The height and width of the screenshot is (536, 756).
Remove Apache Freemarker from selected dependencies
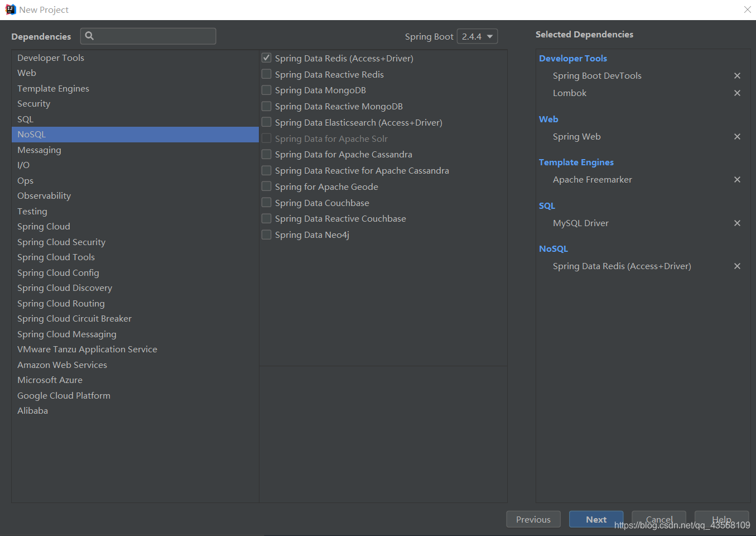pyautogui.click(x=737, y=180)
